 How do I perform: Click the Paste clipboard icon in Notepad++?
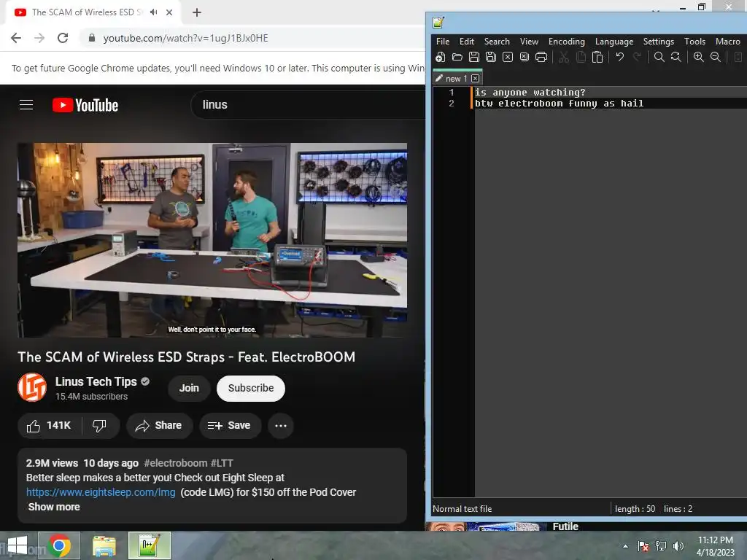click(597, 57)
